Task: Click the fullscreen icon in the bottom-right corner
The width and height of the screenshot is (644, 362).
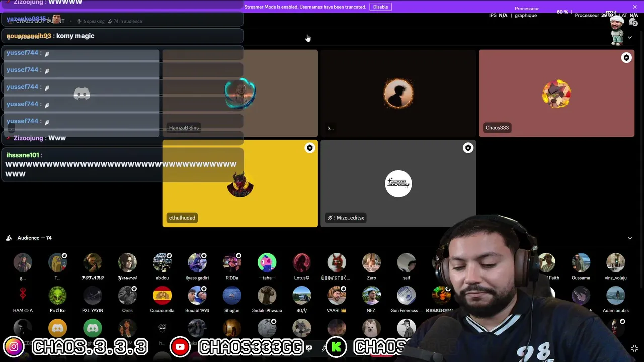Action: 634,348
